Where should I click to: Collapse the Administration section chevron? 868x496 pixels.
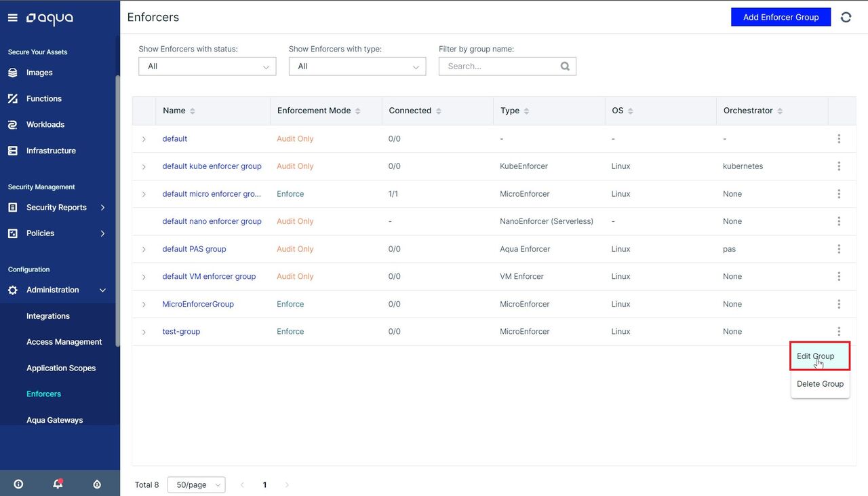point(103,290)
